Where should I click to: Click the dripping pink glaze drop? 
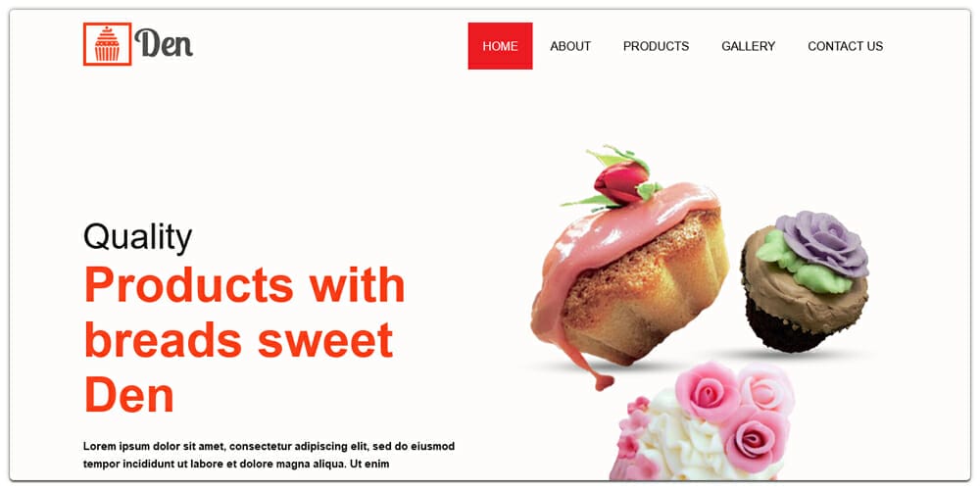point(603,380)
